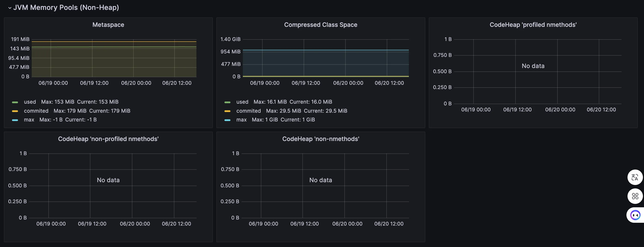Open the four-squares apps floating icon
This screenshot has height=247, width=644.
click(x=635, y=196)
